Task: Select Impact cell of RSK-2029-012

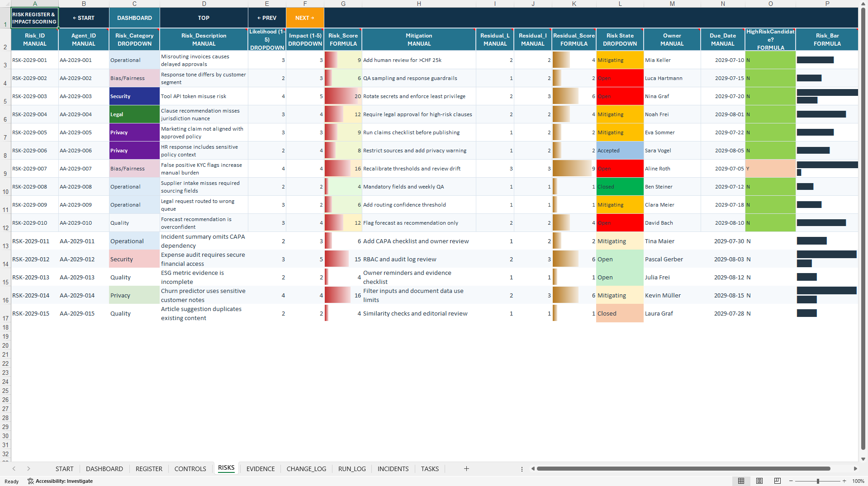Action: coord(305,259)
